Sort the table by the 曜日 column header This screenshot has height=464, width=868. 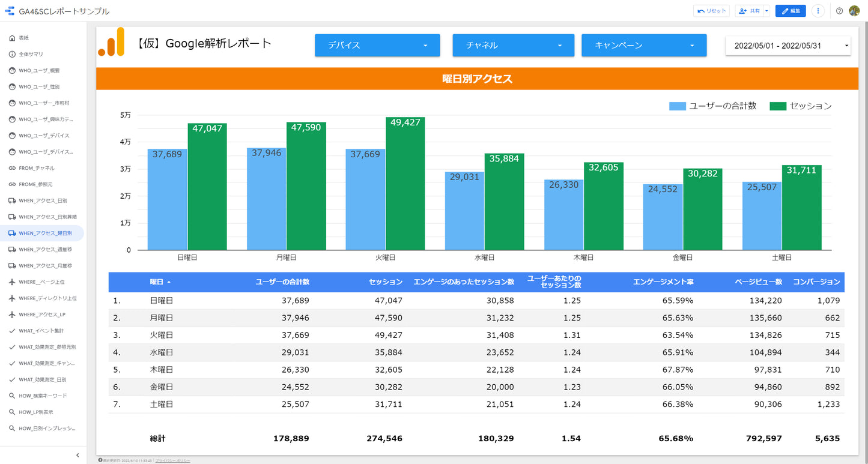click(158, 282)
